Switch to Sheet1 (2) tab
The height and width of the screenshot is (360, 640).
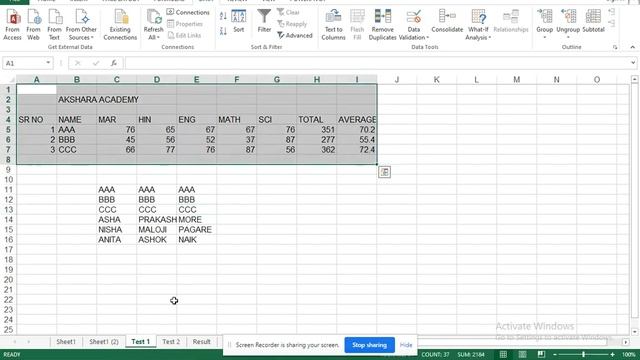[x=104, y=342]
